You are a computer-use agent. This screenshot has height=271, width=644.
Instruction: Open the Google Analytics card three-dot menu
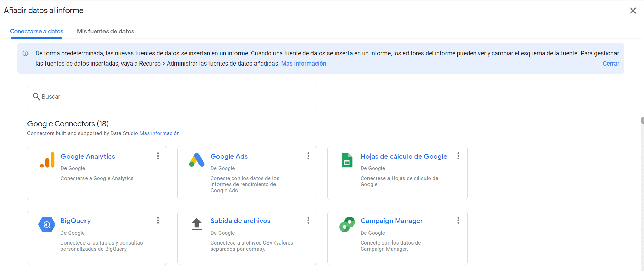[x=158, y=156]
